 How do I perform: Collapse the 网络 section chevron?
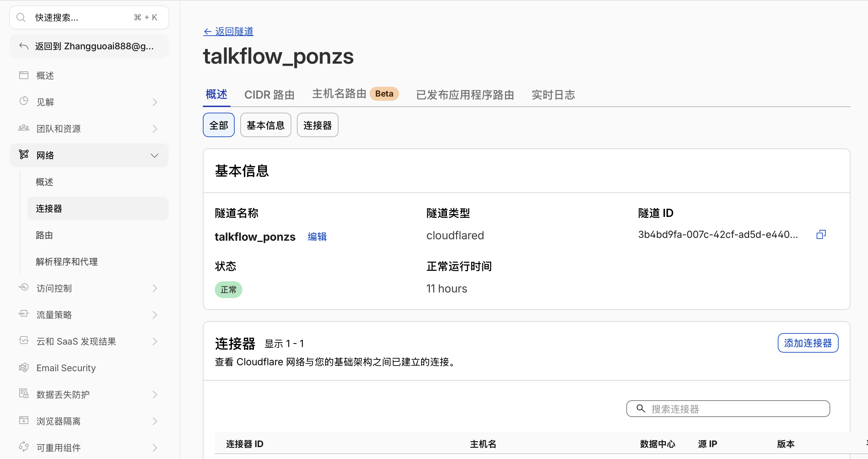point(155,155)
